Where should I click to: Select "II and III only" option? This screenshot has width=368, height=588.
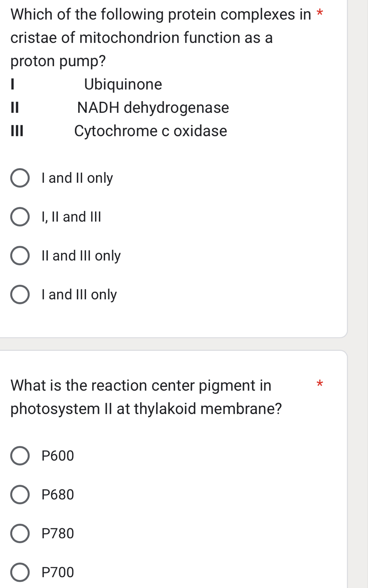pyautogui.click(x=20, y=255)
